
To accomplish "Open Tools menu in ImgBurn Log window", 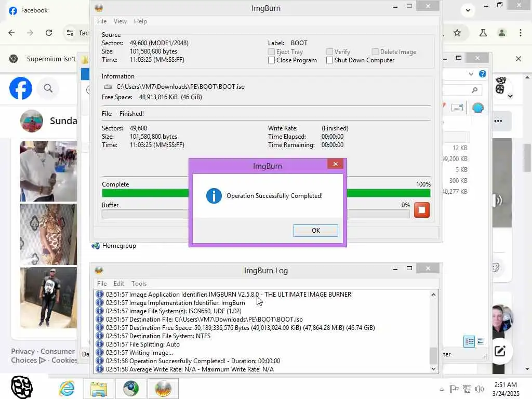I will coord(139,283).
